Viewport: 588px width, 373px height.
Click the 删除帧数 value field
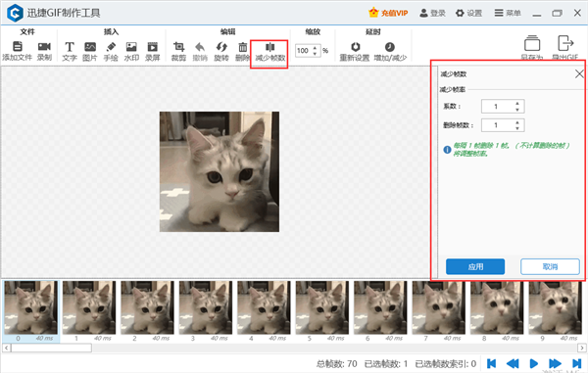click(x=497, y=125)
